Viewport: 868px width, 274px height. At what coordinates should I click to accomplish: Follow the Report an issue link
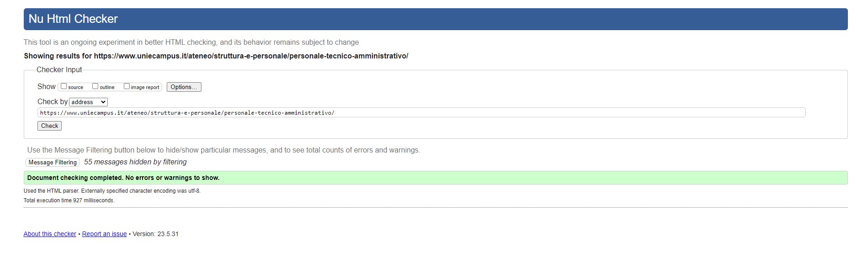pos(104,234)
